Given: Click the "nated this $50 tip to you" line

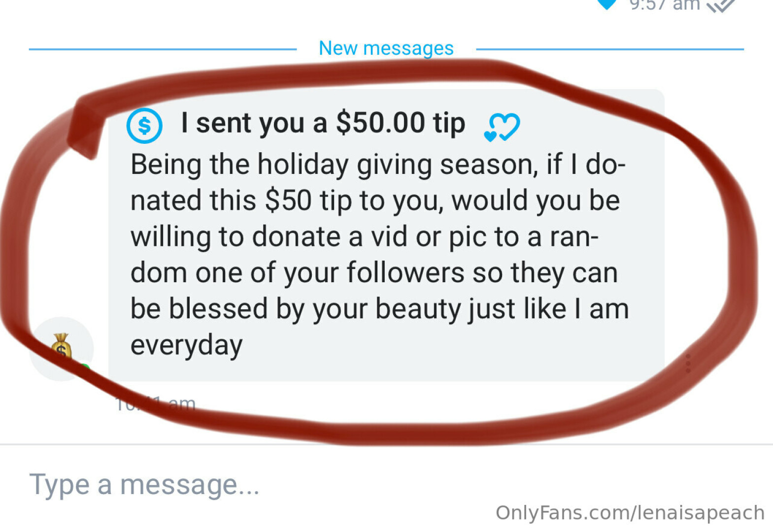Looking at the screenshot, I should (x=374, y=201).
